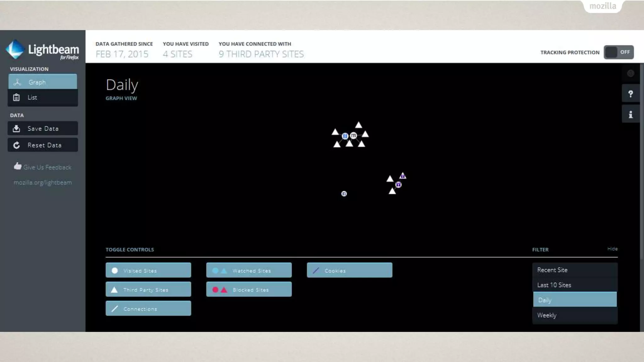Image resolution: width=644 pixels, height=362 pixels.
Task: Open the info panel icon
Action: [630, 115]
